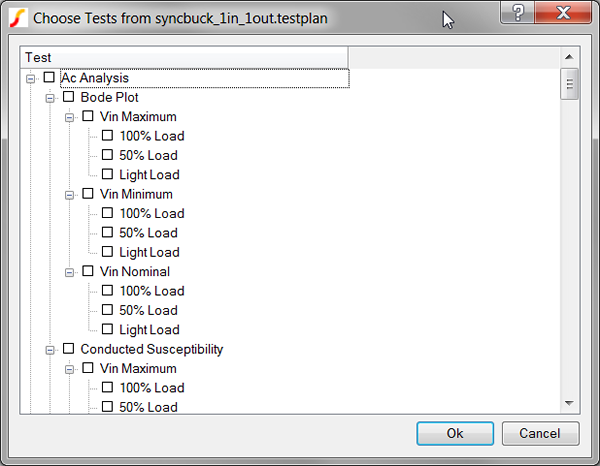Screen dimensions: 600x466
Task: Click the scrollbar down arrow
Action: click(569, 403)
